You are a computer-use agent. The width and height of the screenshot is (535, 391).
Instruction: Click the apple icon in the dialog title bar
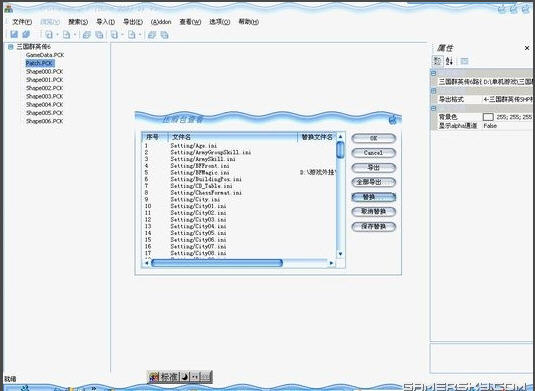393,119
